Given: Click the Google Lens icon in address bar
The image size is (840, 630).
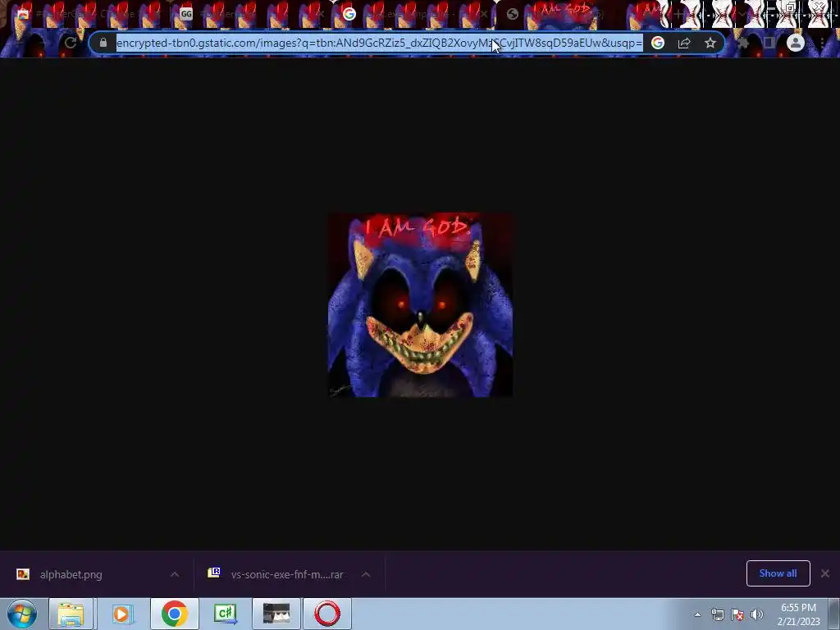Looking at the screenshot, I should [x=658, y=43].
